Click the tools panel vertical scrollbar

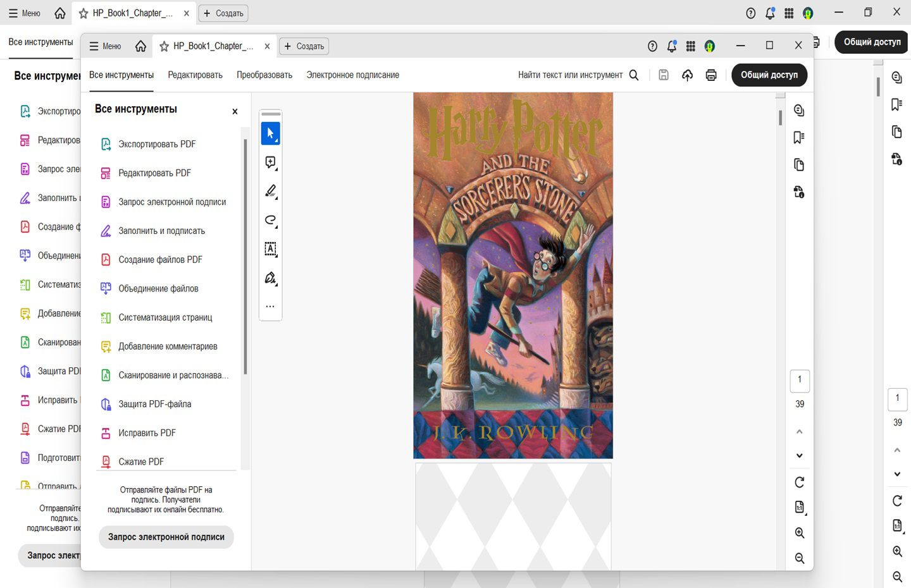[245, 256]
